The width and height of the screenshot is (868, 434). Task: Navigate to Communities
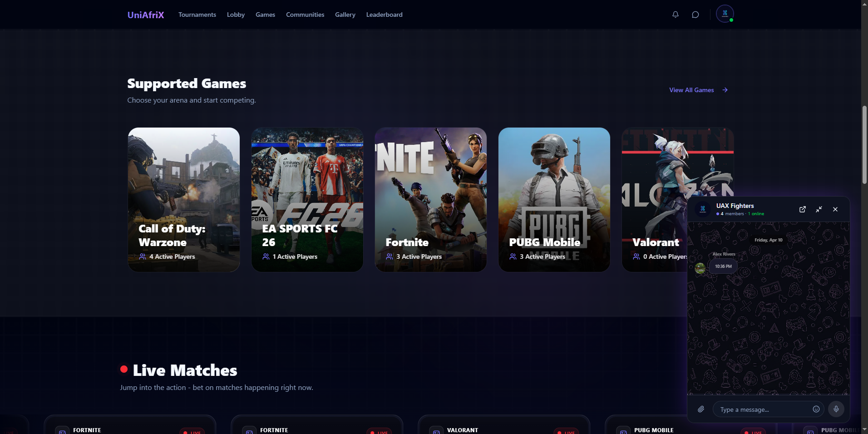(305, 15)
